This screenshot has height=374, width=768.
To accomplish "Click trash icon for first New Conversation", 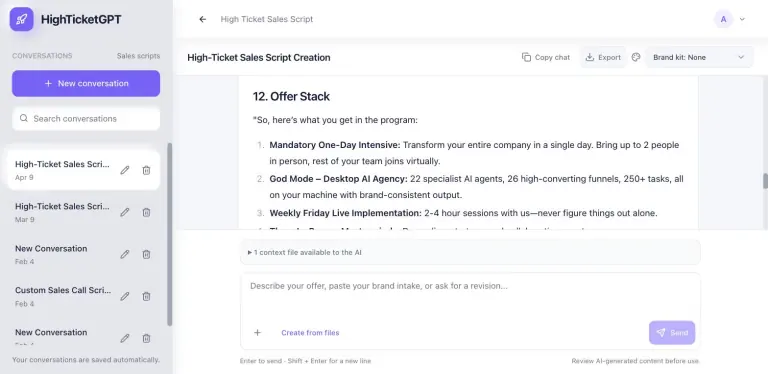I will coord(146,254).
